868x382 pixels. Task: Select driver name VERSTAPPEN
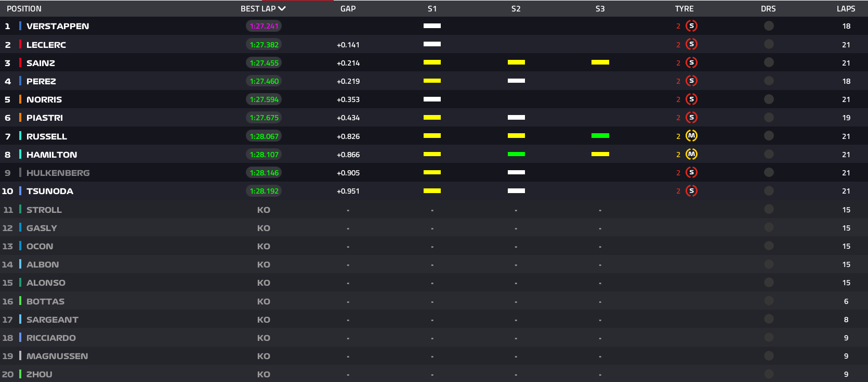point(58,26)
